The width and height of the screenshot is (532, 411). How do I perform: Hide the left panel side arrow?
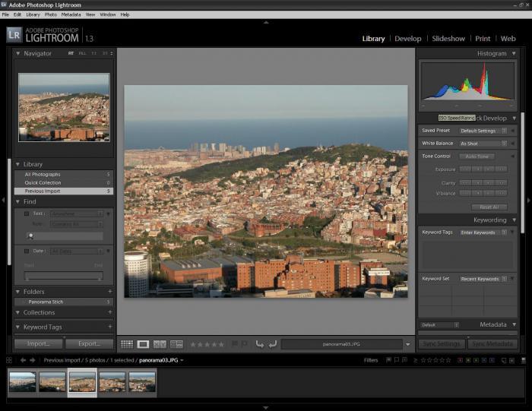pyautogui.click(x=3, y=200)
